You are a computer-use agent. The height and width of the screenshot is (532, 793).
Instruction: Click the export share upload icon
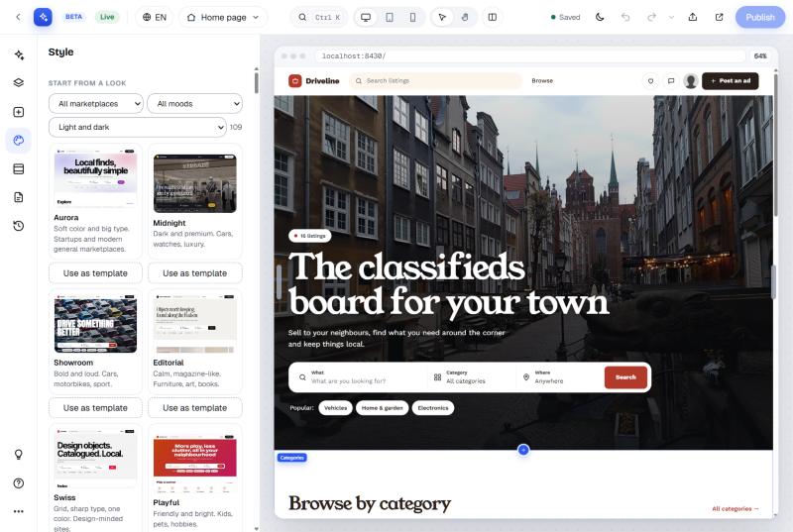coord(693,17)
